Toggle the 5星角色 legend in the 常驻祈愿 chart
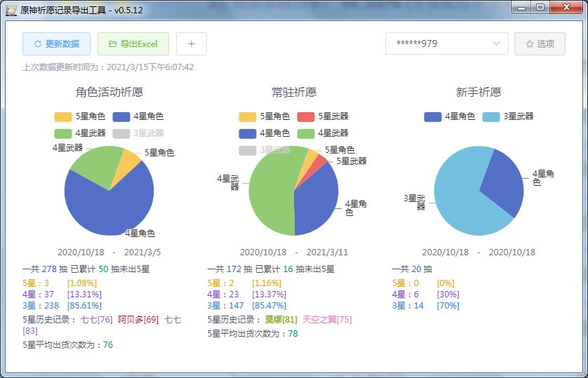Viewport: 588px width, 378px height. (264, 116)
